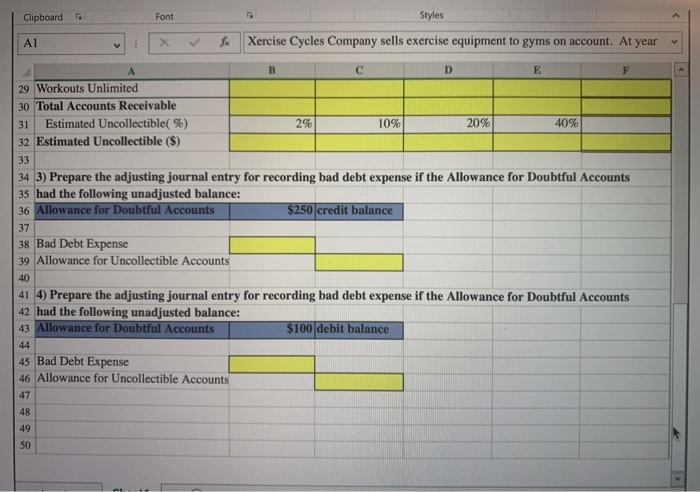700x492 pixels.
Task: Select yellow Allowance cell in row 39
Action: click(x=359, y=262)
